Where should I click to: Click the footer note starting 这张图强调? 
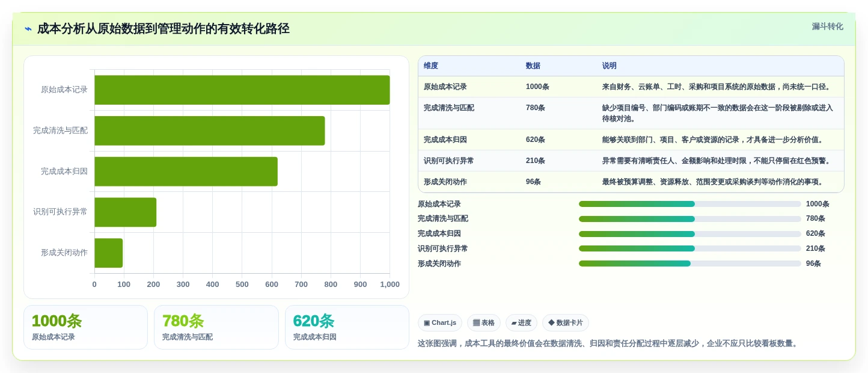point(609,344)
